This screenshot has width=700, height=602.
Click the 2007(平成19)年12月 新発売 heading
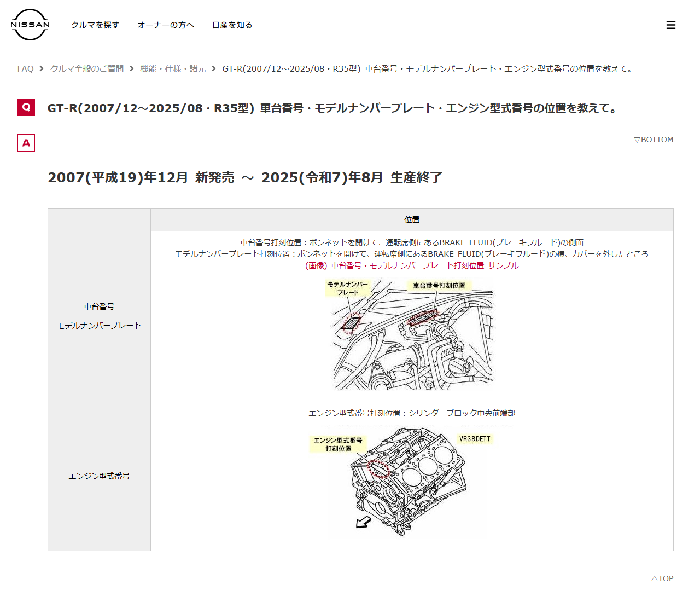pyautogui.click(x=245, y=177)
